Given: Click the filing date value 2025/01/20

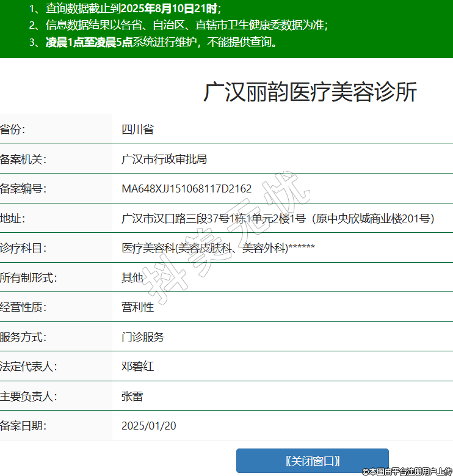Looking at the screenshot, I should click(x=148, y=426).
